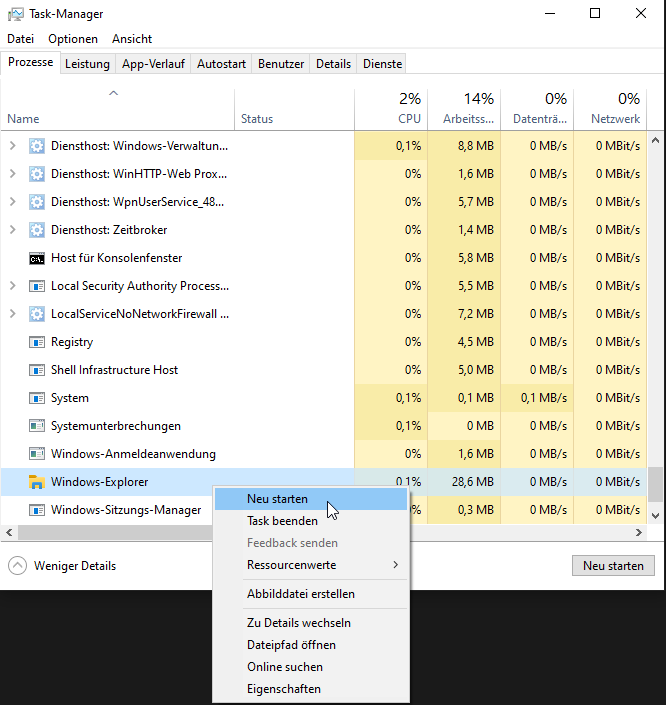Select the Systemunterbrechungen row name
The height and width of the screenshot is (705, 666).
[116, 426]
